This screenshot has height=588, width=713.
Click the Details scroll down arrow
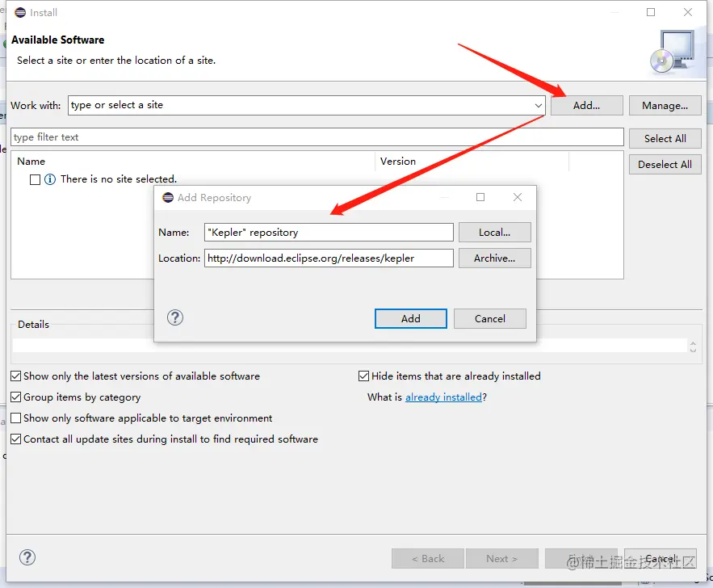[693, 350]
